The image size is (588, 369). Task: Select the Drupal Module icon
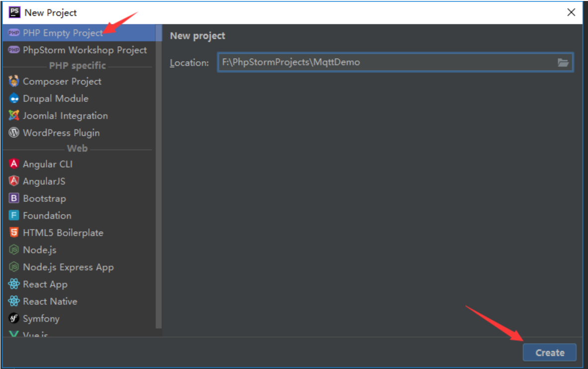coord(14,98)
